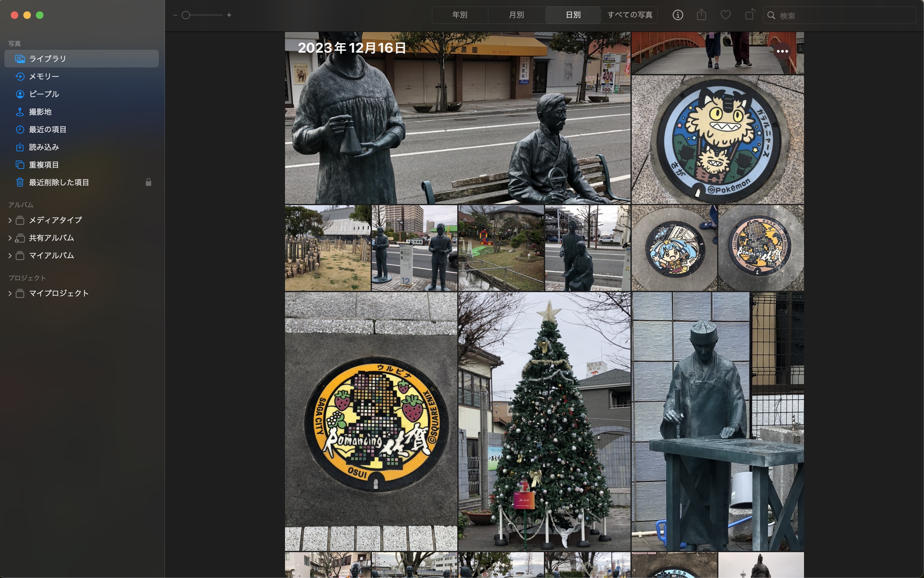Image resolution: width=924 pixels, height=578 pixels.
Task: Select 年別 view segment
Action: (x=460, y=15)
